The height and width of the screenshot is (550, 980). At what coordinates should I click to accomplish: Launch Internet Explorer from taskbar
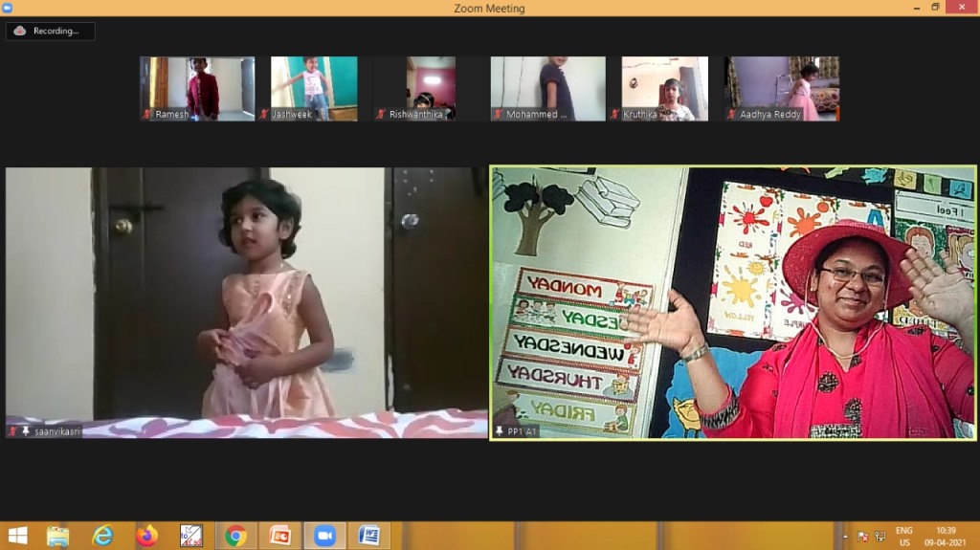coord(102,536)
